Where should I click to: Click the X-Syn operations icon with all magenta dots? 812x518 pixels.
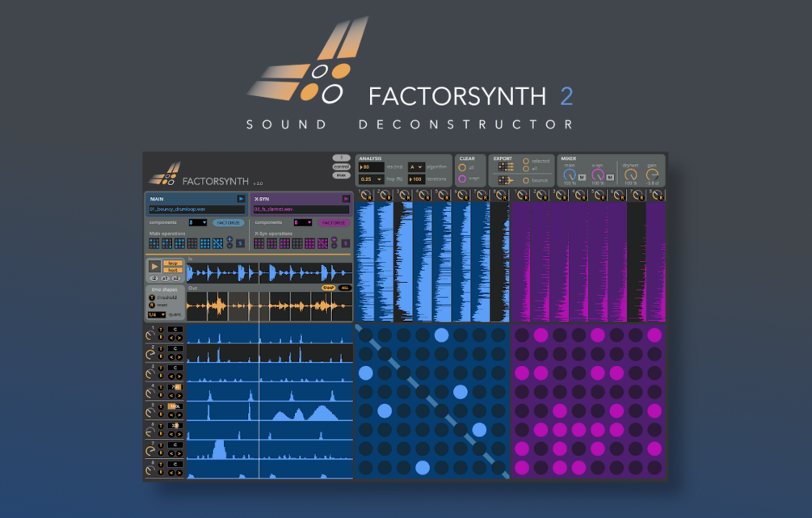tap(309, 243)
